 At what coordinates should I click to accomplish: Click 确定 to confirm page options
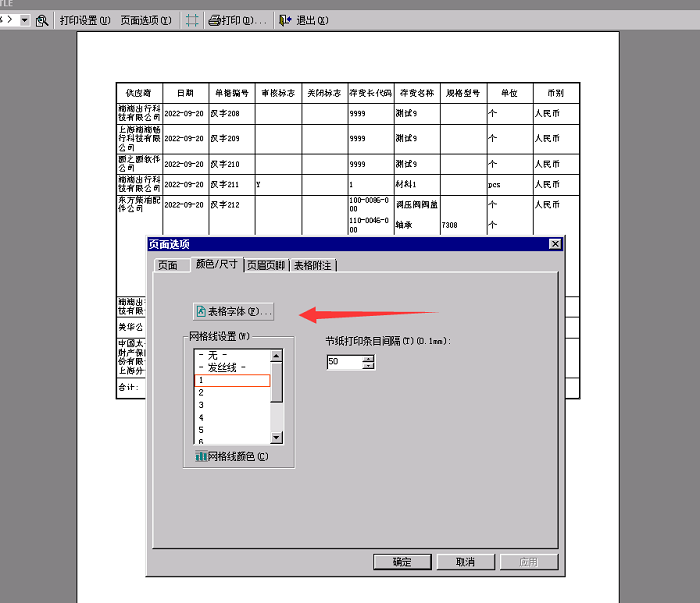click(401, 562)
